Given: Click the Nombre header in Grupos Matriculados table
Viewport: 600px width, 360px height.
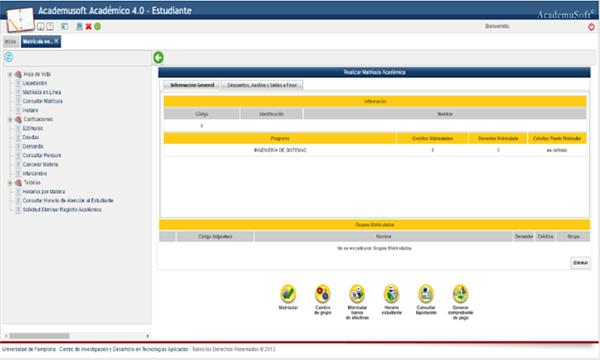Looking at the screenshot, I should (x=383, y=236).
